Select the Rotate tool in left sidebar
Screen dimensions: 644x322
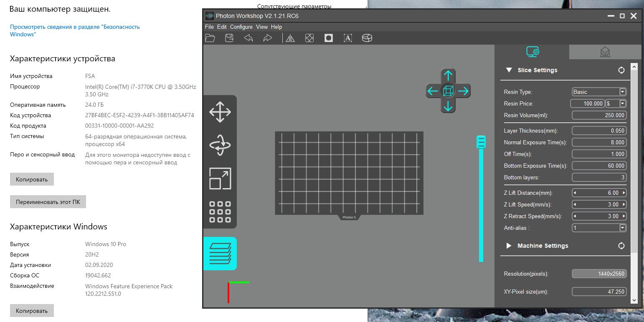pyautogui.click(x=220, y=145)
